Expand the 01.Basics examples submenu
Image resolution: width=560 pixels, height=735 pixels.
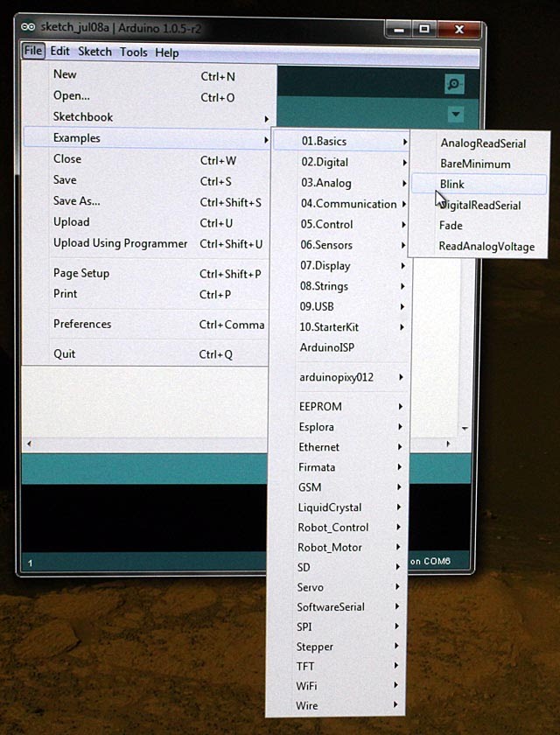tap(341, 141)
